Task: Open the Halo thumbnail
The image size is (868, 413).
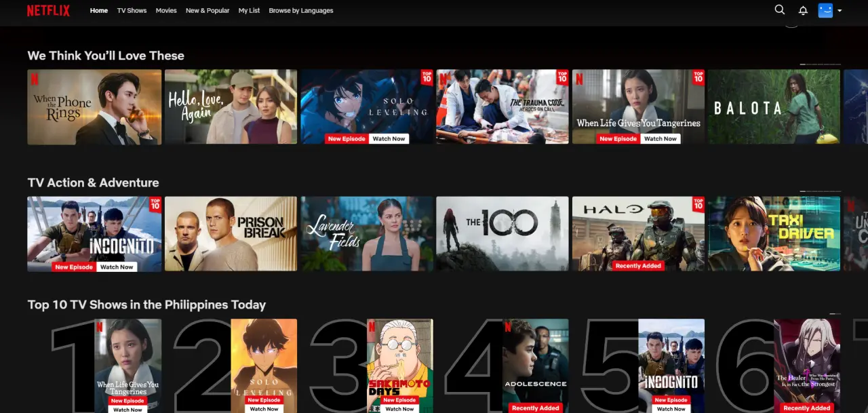Action: [x=639, y=234]
